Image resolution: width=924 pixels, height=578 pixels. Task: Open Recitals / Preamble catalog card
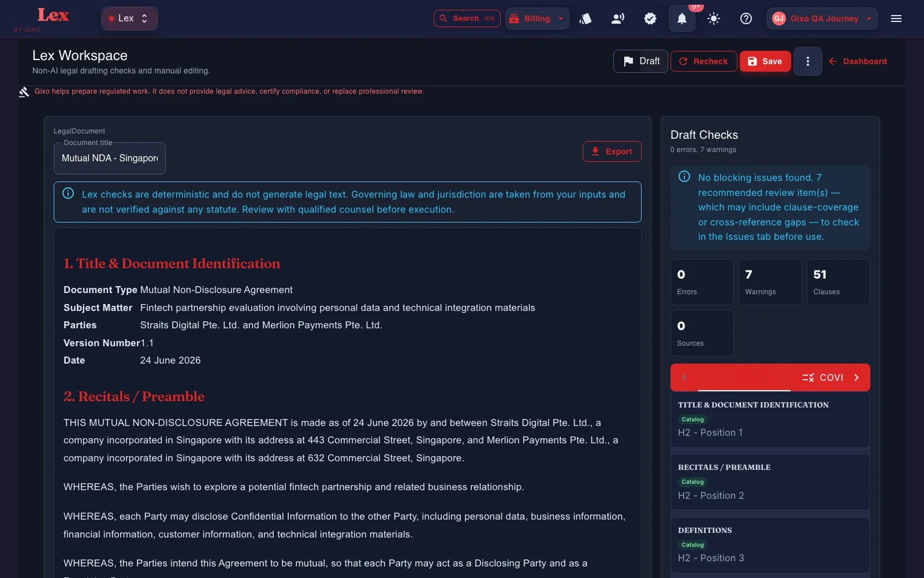[x=770, y=482]
